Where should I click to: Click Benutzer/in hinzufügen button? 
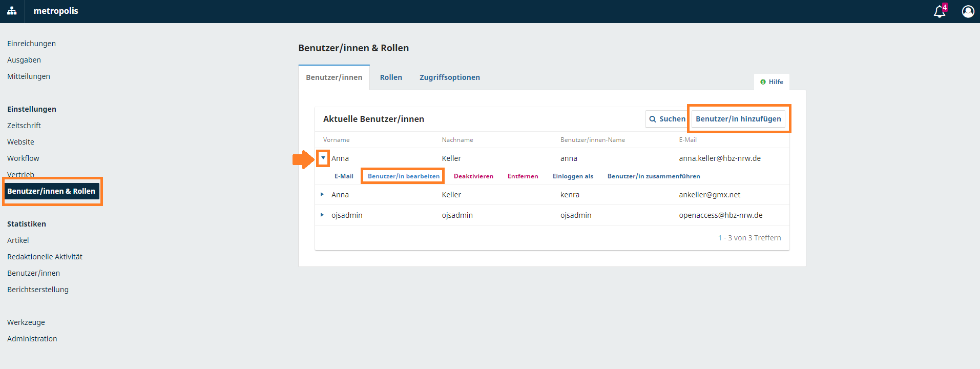(x=738, y=119)
